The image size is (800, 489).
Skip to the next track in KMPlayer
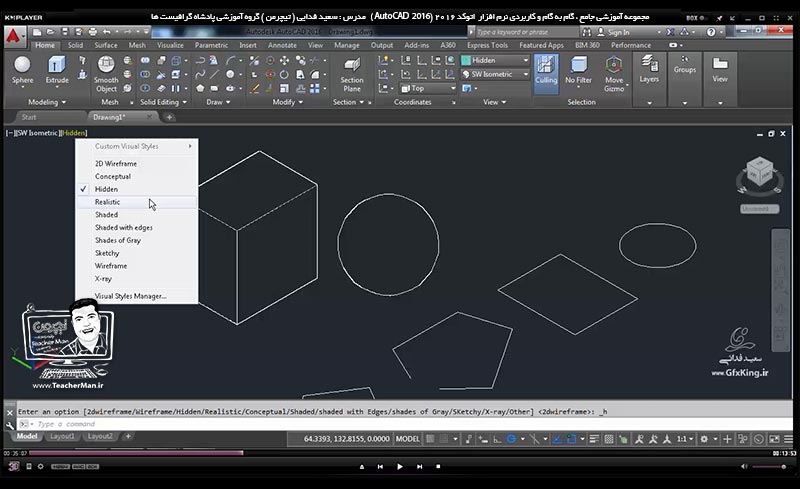[x=419, y=467]
